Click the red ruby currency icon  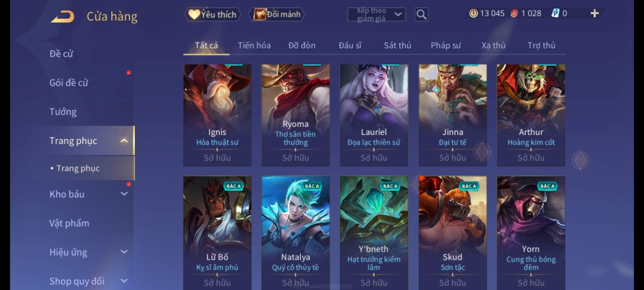tap(514, 13)
